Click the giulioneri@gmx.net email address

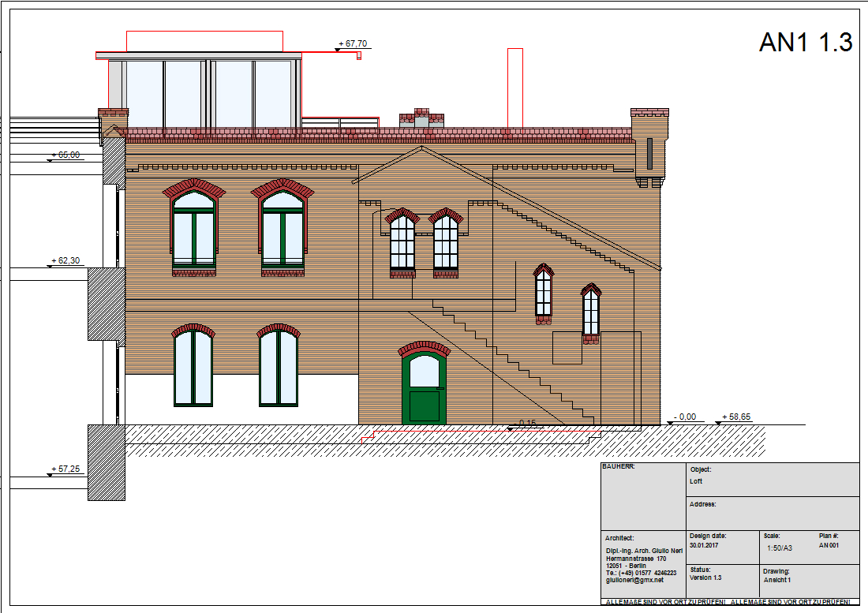click(x=634, y=580)
